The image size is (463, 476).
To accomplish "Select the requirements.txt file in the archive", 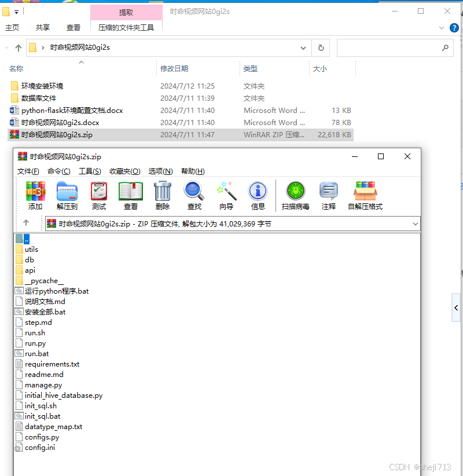I will 52,364.
